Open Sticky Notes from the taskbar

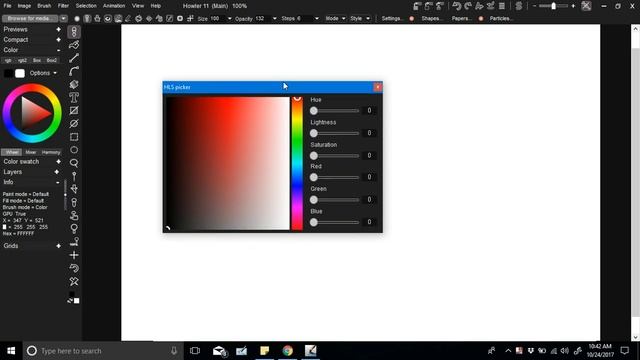pyautogui.click(x=264, y=351)
